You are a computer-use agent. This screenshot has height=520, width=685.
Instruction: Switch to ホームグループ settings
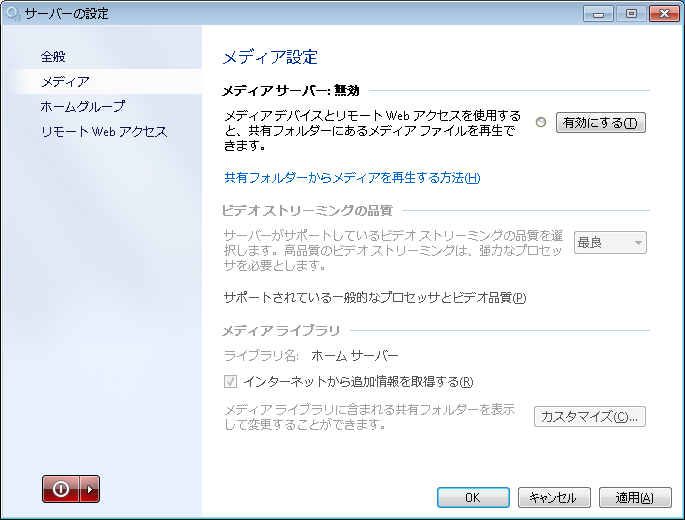(83, 106)
